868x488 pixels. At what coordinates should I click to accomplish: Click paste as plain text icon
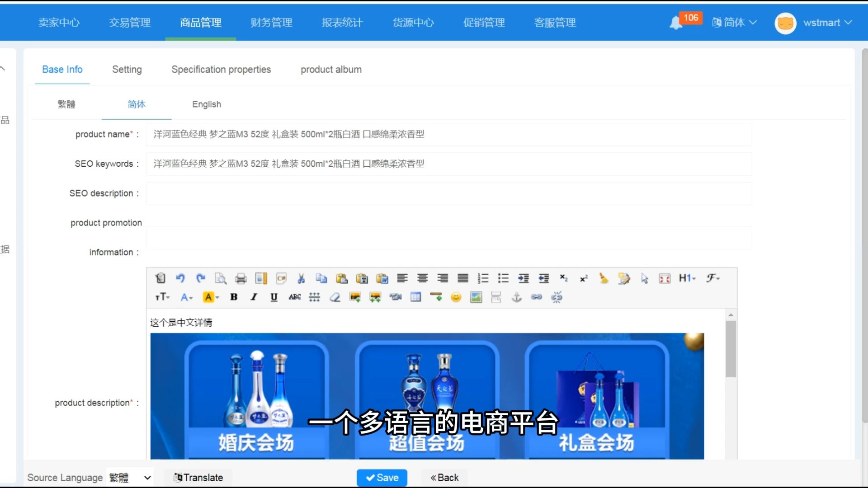pos(362,278)
